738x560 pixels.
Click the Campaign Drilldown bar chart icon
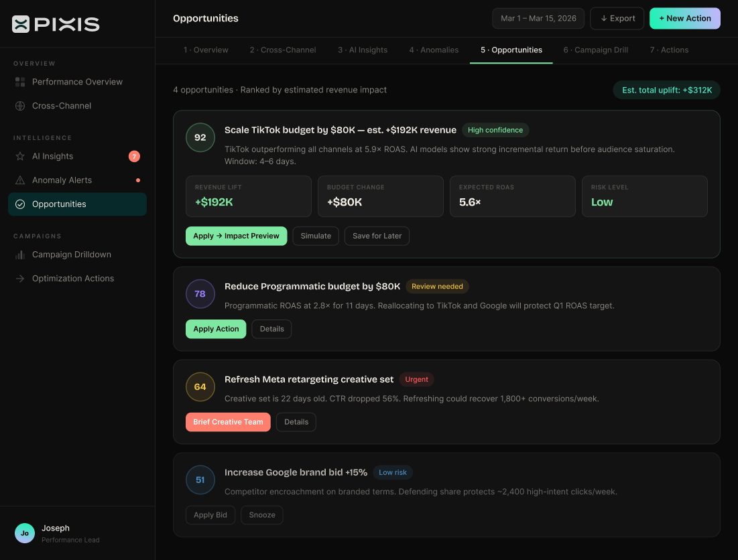click(x=20, y=255)
